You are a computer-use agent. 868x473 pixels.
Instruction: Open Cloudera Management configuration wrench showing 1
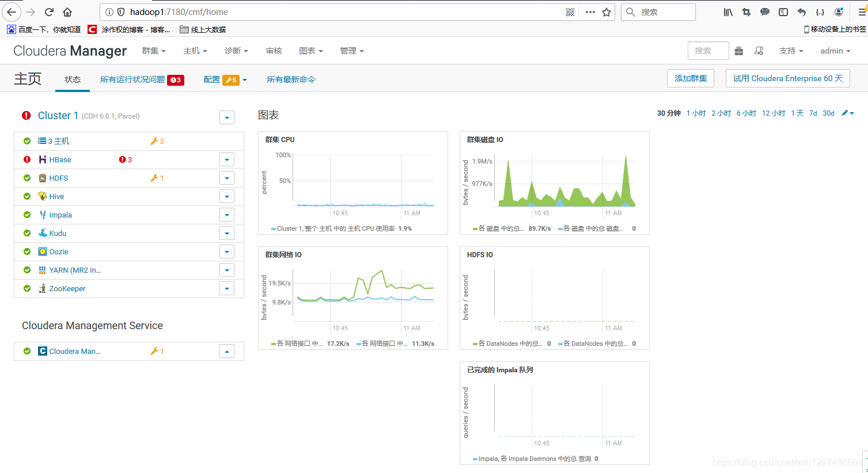click(x=157, y=351)
